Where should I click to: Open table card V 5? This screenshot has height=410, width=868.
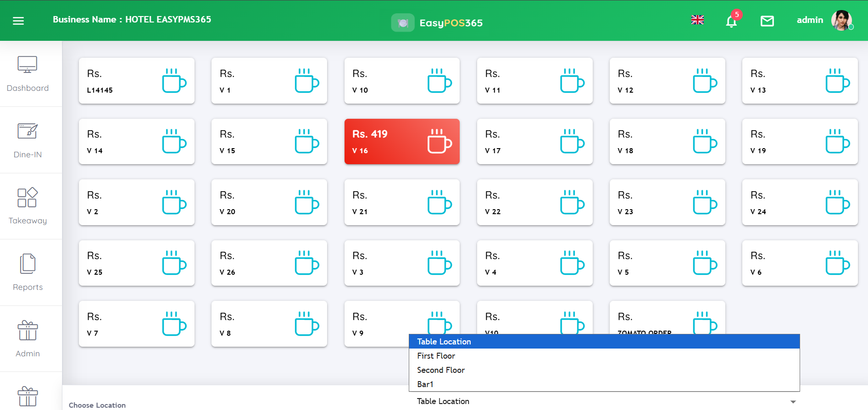point(668,263)
